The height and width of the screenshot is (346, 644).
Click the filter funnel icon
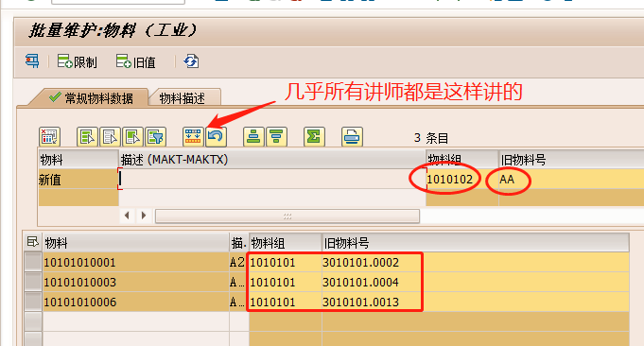click(156, 137)
